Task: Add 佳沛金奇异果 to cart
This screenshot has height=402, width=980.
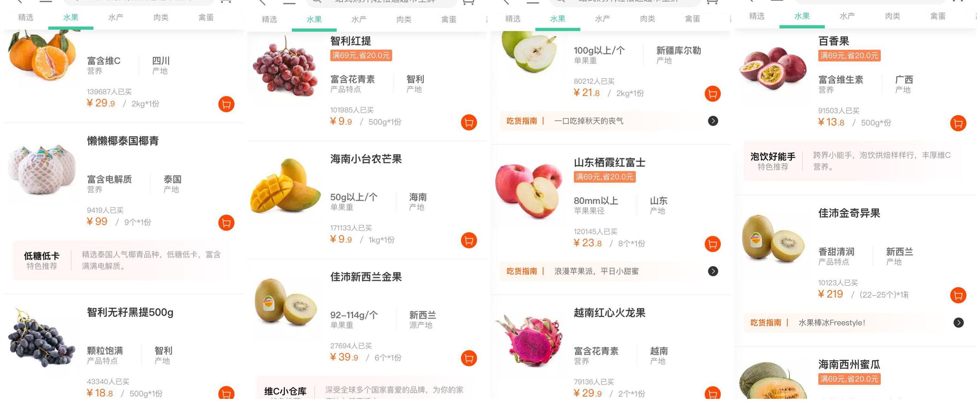Action: tap(958, 295)
